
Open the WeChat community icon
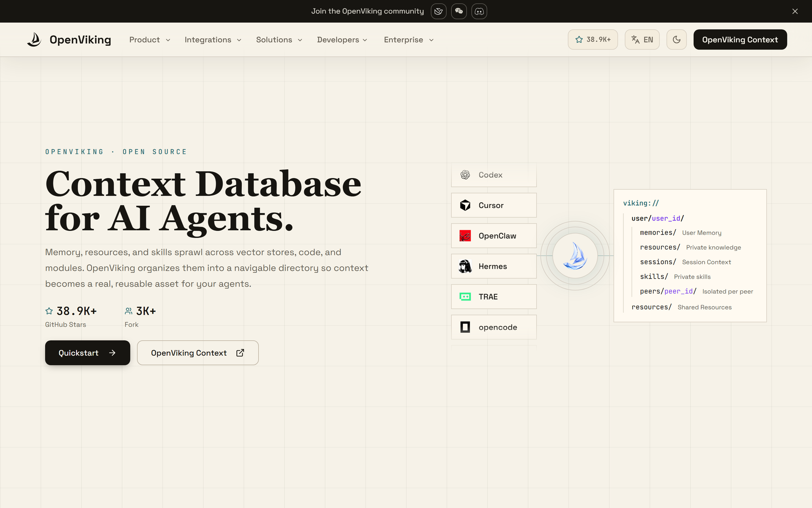tap(459, 11)
